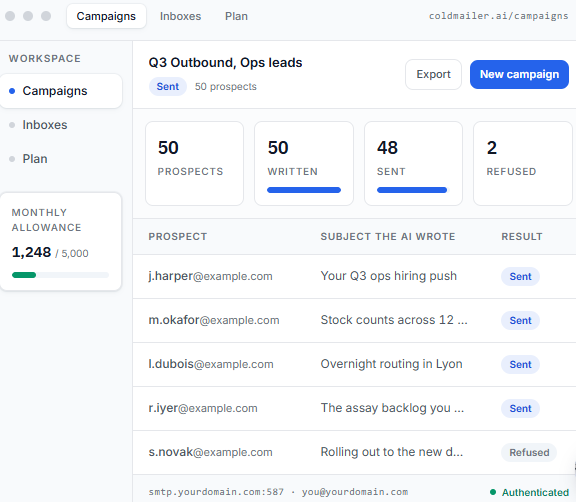Viewport: 576px width, 502px height.
Task: Click the Authenticated status indicator
Action: click(x=529, y=492)
